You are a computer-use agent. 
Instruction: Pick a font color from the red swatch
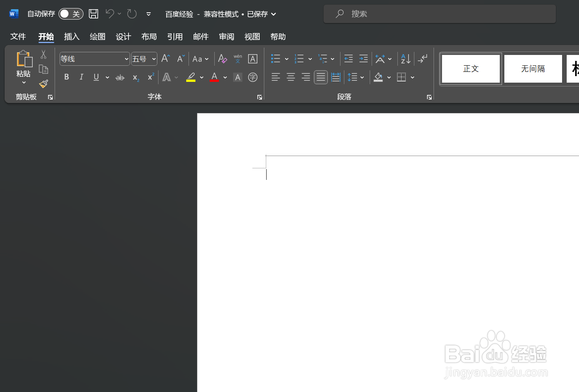214,77
